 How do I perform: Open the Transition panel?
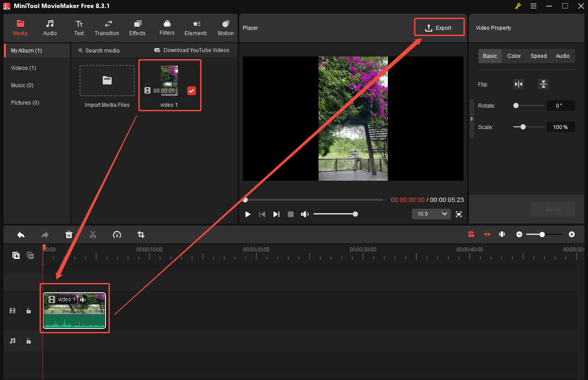click(107, 28)
